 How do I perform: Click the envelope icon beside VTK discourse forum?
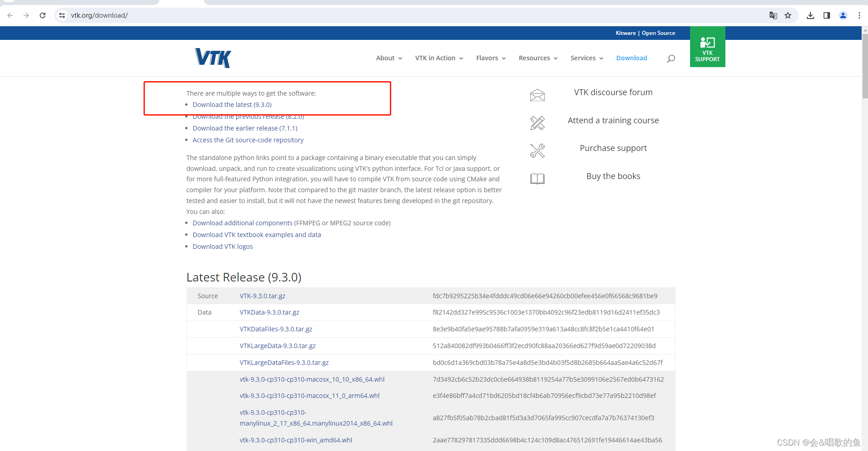[537, 95]
